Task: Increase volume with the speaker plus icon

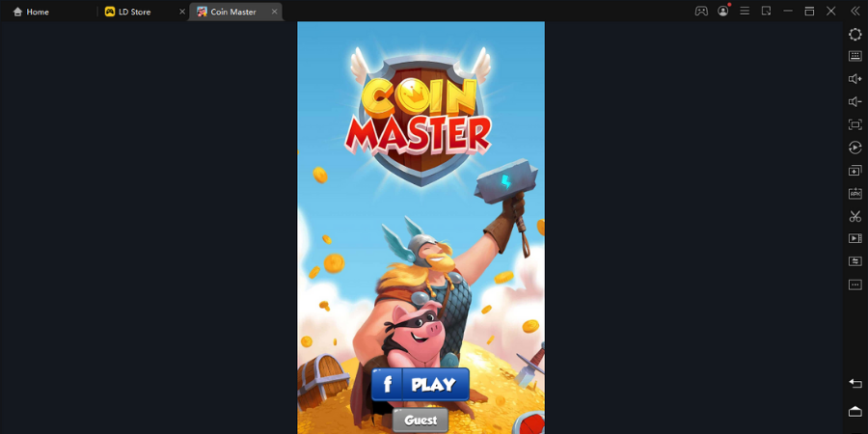Action: point(854,79)
